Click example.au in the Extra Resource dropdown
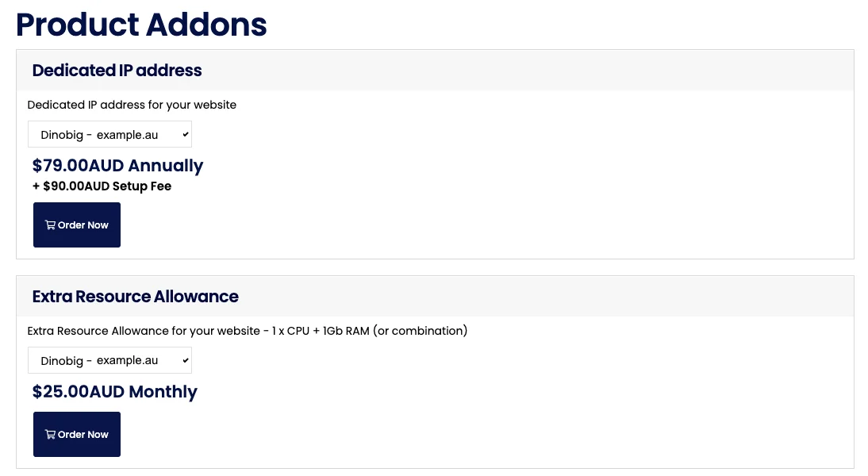 click(x=127, y=360)
